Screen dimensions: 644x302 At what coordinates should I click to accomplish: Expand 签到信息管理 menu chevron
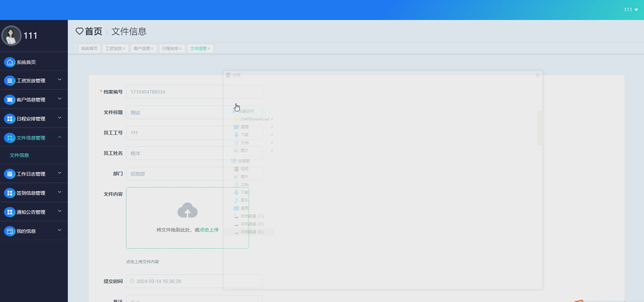click(59, 192)
